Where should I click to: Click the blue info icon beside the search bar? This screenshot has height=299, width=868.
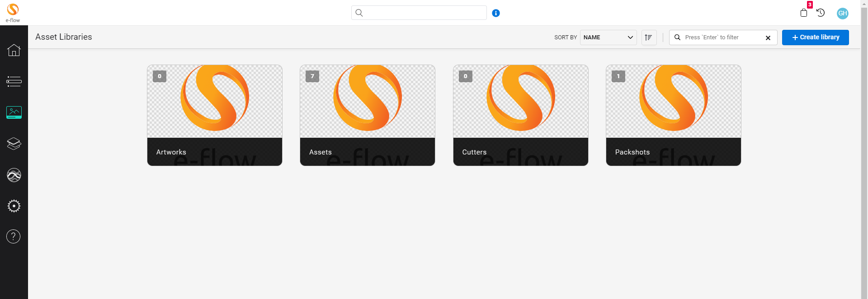[496, 13]
